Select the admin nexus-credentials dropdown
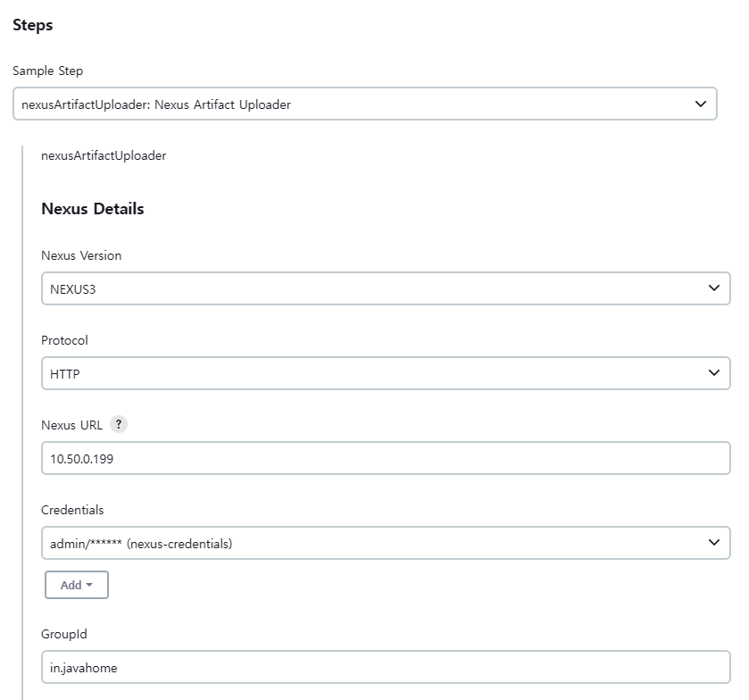Screen dimensions: 749x700 [375, 543]
